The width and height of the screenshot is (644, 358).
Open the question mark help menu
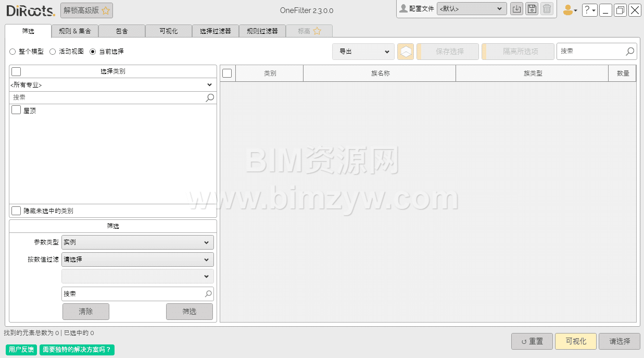click(x=589, y=10)
